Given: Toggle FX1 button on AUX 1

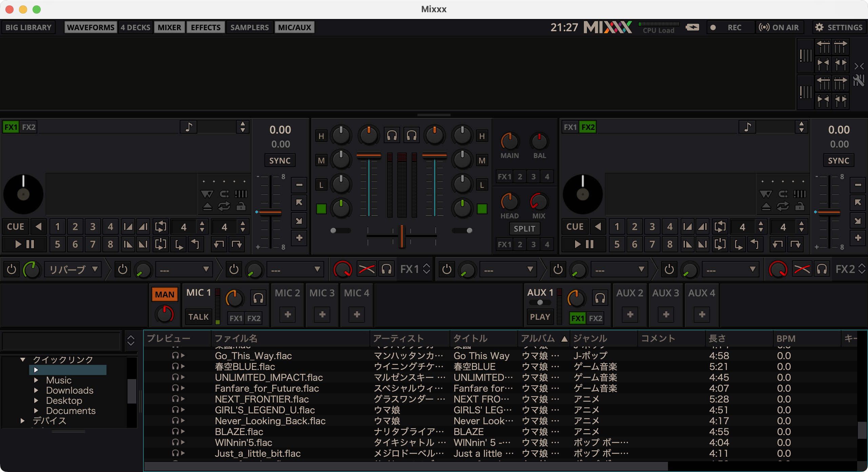Looking at the screenshot, I should click(x=577, y=318).
